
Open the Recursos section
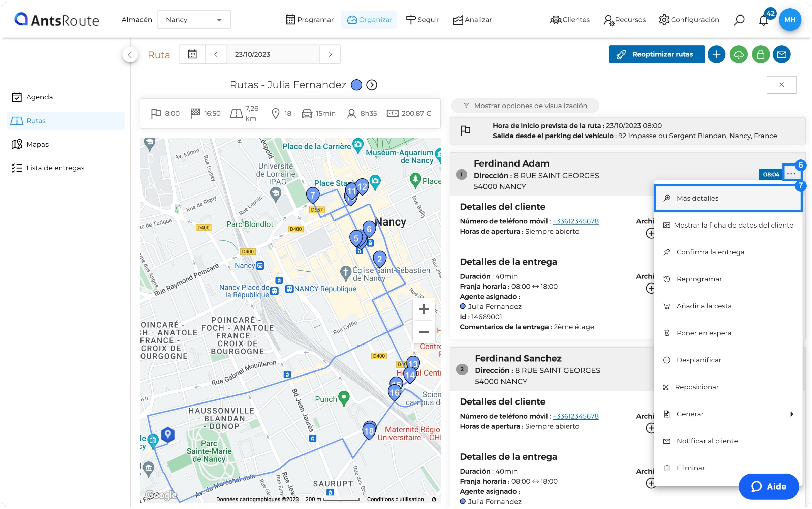click(x=624, y=20)
